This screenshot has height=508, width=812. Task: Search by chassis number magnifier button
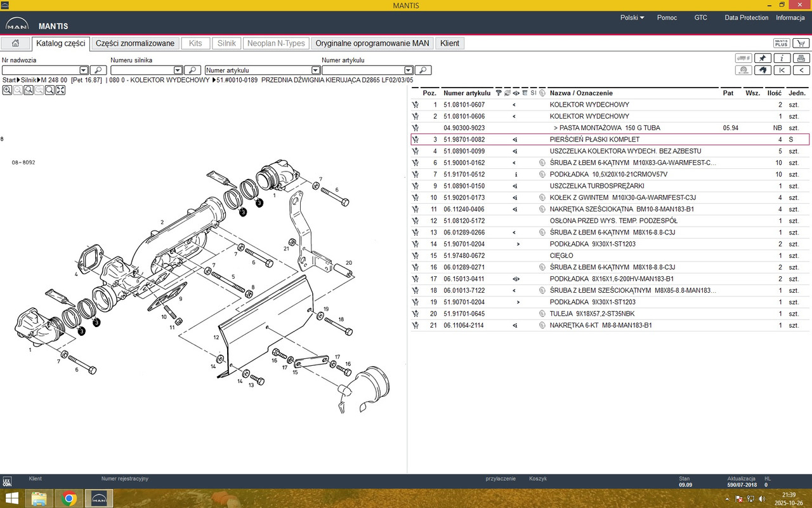98,70
